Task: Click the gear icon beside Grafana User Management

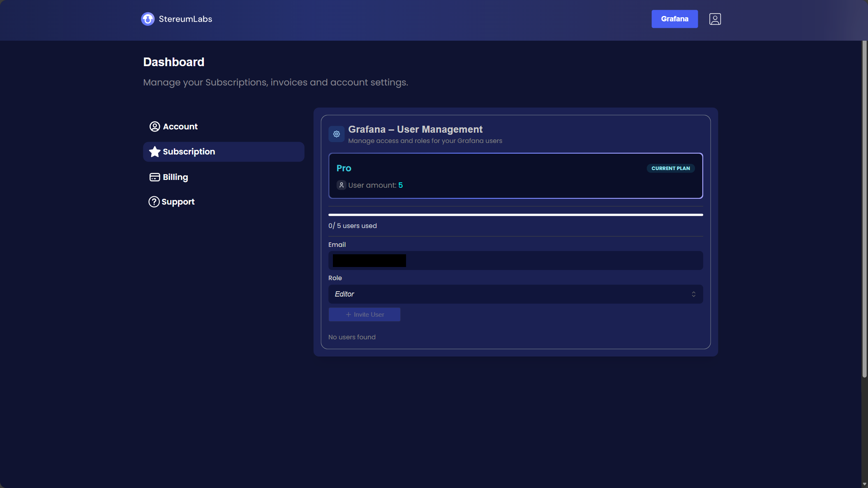Action: (336, 134)
